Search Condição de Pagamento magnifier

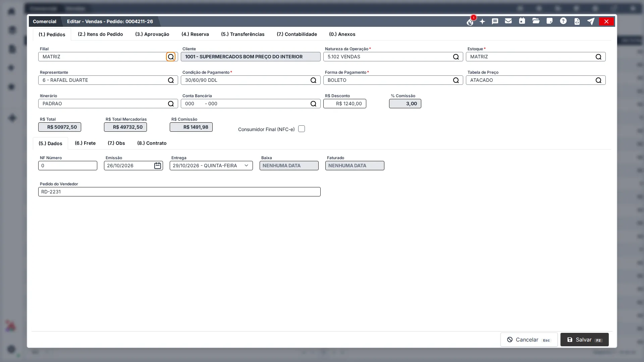[x=313, y=80]
